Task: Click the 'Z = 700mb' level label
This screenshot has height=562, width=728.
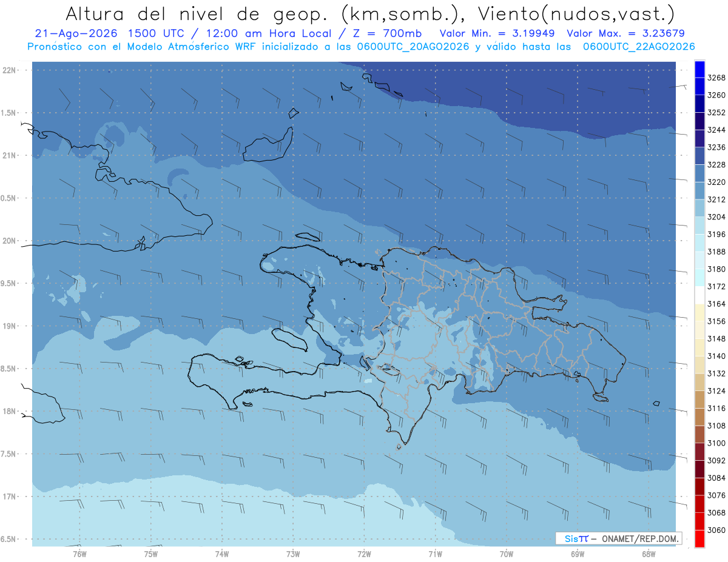Action: [x=386, y=33]
